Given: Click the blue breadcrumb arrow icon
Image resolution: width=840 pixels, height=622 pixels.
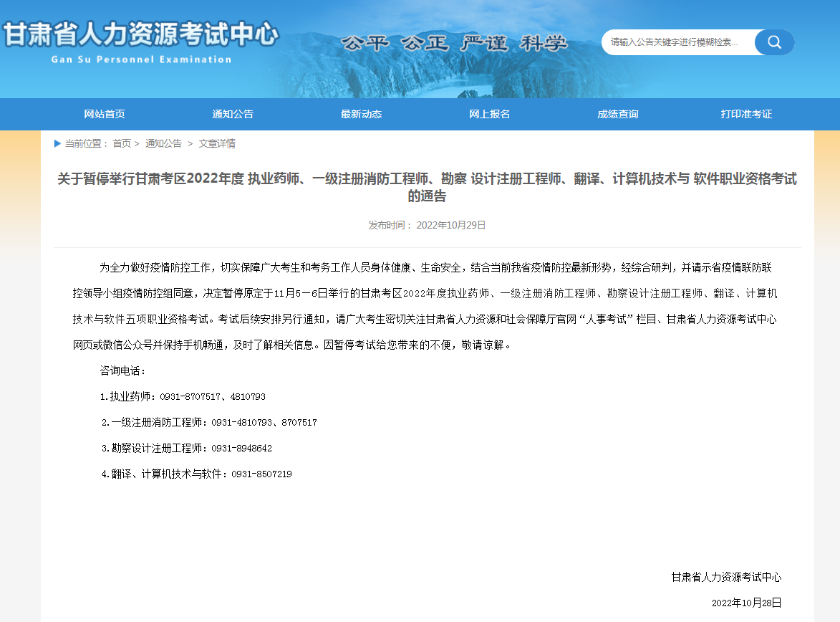Looking at the screenshot, I should click(57, 144).
